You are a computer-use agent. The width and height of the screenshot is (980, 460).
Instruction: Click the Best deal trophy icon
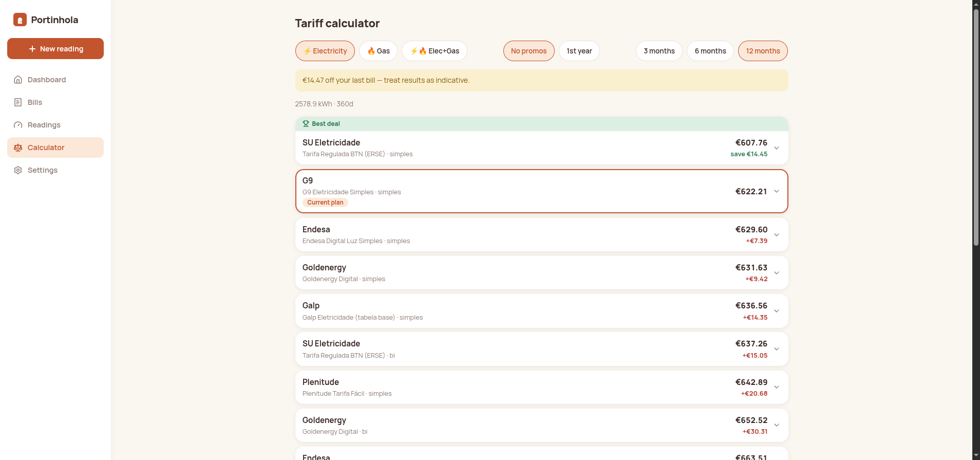(x=306, y=124)
